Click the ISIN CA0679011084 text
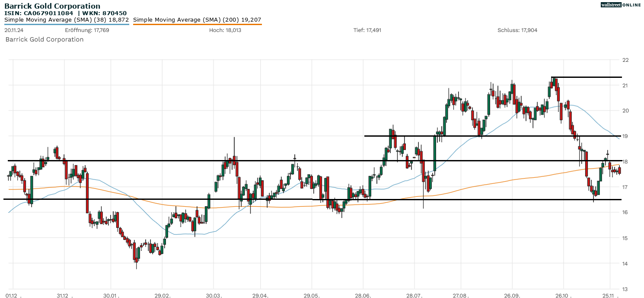This screenshot has height=298, width=644. [40, 13]
